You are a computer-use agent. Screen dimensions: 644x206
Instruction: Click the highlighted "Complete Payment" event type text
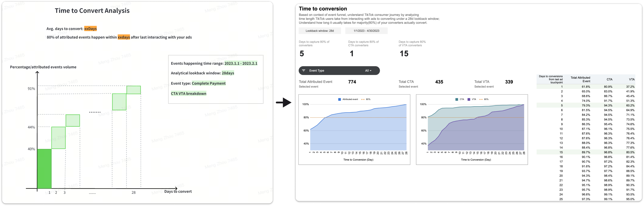[x=208, y=83]
